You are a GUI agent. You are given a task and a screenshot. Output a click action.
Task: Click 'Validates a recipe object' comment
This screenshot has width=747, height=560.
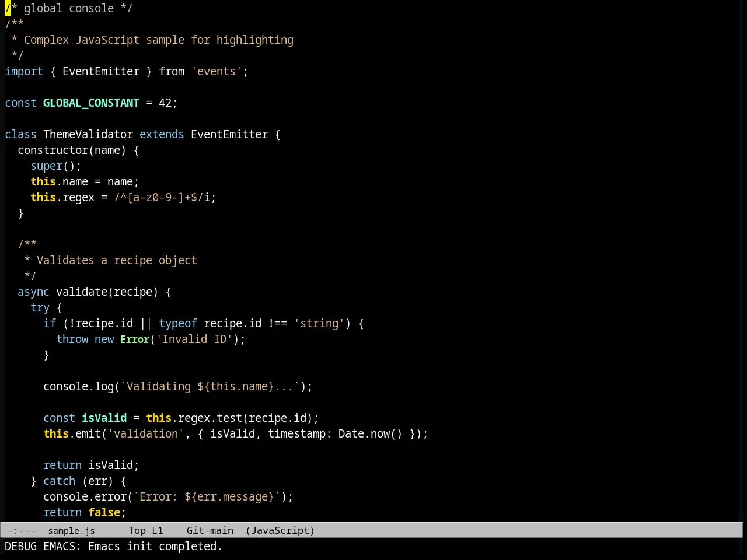[x=117, y=261]
